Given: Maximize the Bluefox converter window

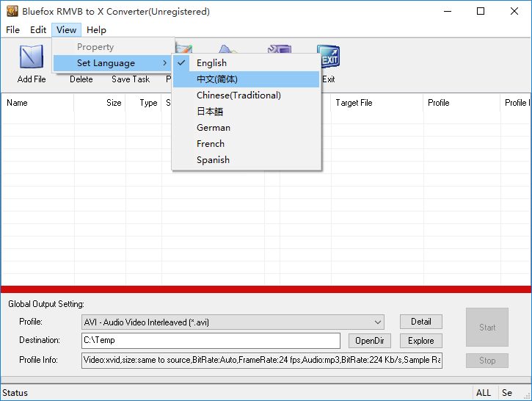Looking at the screenshot, I should coord(481,11).
